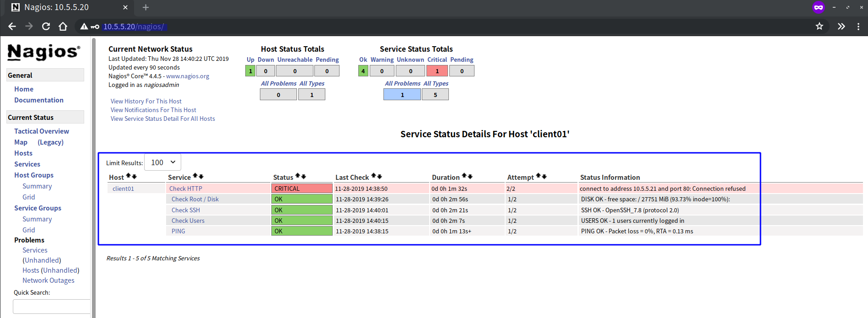The image size is (868, 318).
Task: Click the saved password key icon
Action: 95,27
